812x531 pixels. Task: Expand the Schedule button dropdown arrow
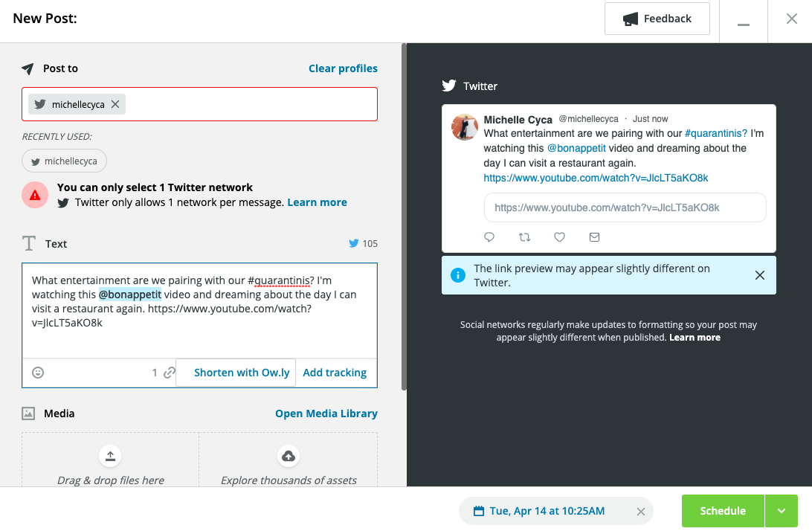coord(781,511)
